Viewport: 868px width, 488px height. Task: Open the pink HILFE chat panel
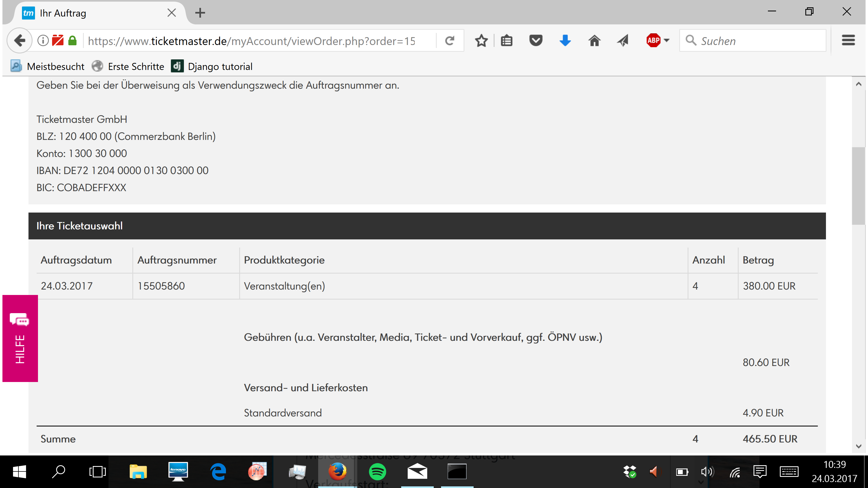[20, 338]
